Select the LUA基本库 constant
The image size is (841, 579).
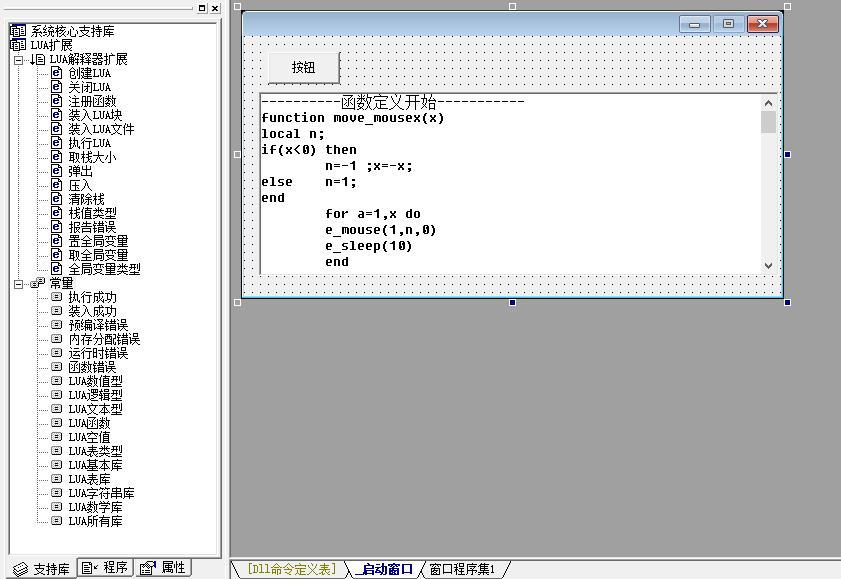[95, 465]
